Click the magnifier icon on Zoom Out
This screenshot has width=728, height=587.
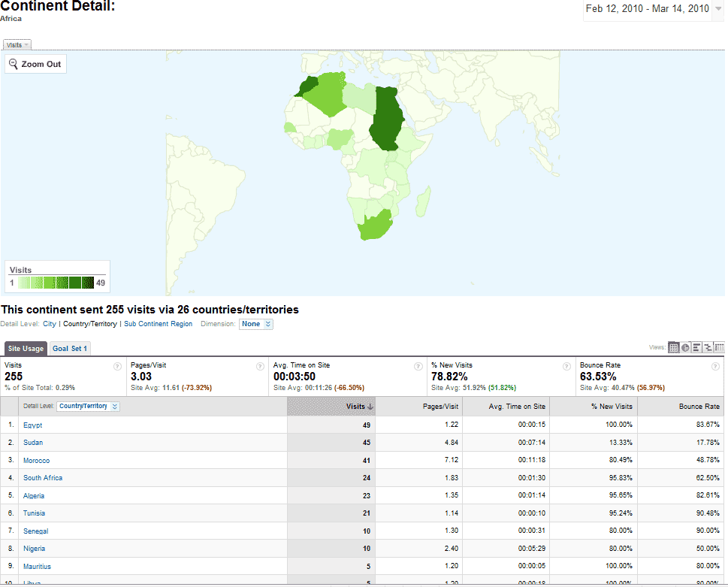[13, 63]
